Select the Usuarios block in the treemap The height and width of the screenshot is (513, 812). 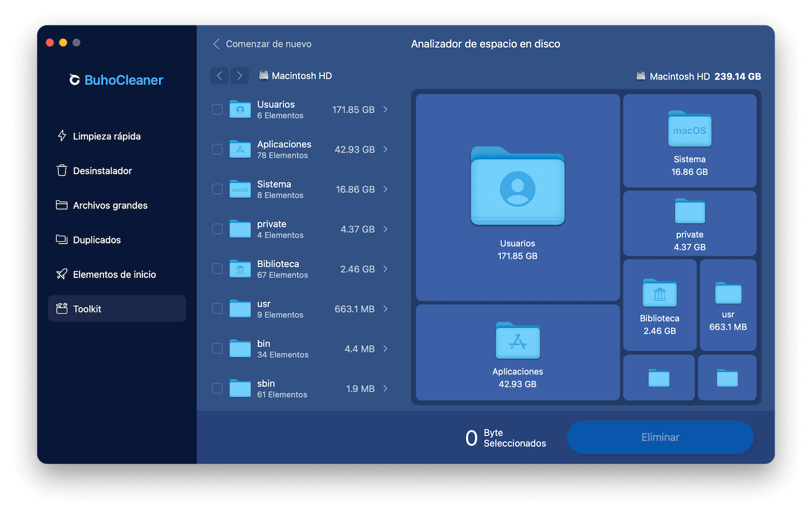tap(518, 198)
